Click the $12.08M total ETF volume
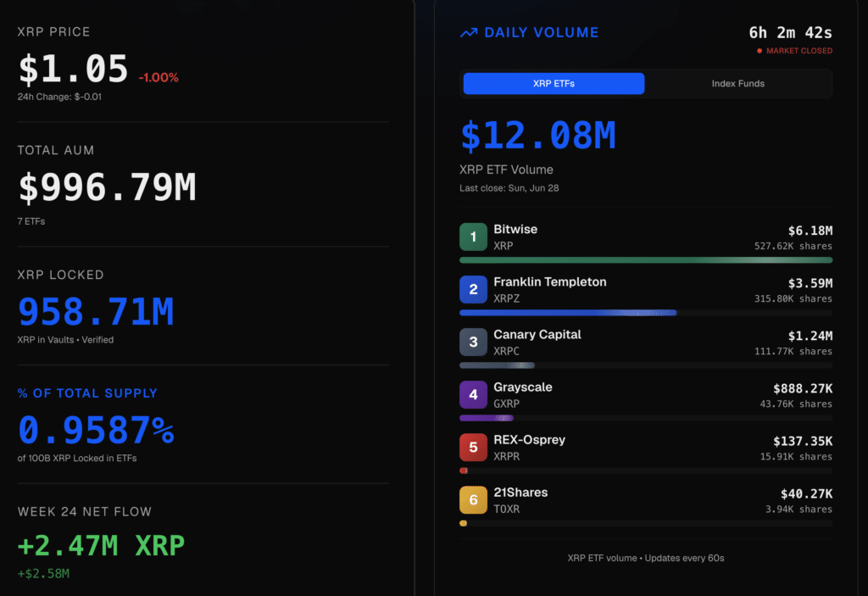 pyautogui.click(x=538, y=136)
